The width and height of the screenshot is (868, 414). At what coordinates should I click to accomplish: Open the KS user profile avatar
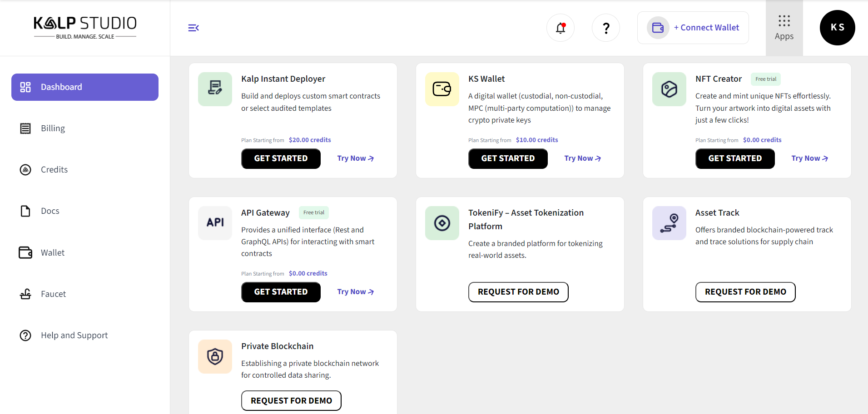click(837, 28)
